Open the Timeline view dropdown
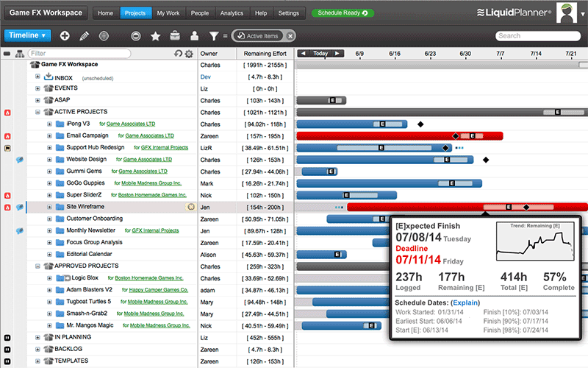 (27, 35)
